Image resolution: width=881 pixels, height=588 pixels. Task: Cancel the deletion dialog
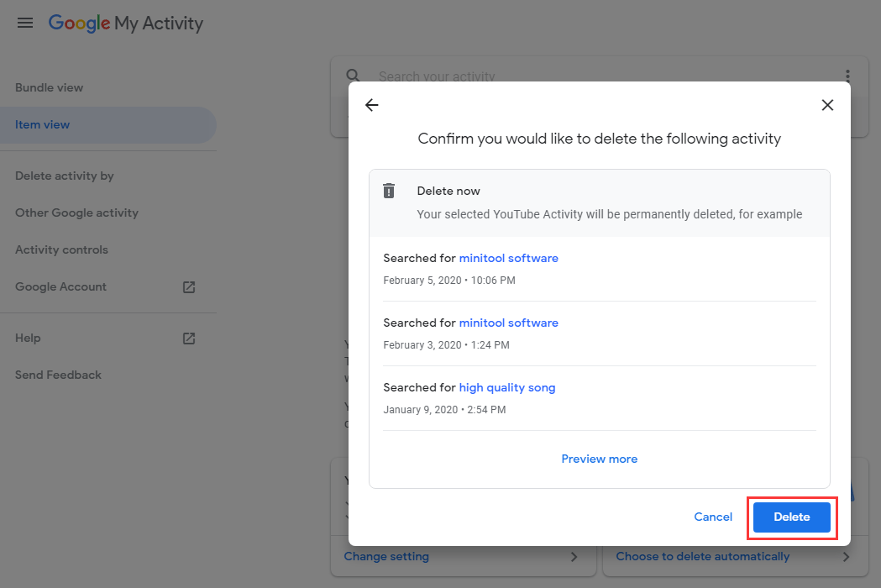713,517
